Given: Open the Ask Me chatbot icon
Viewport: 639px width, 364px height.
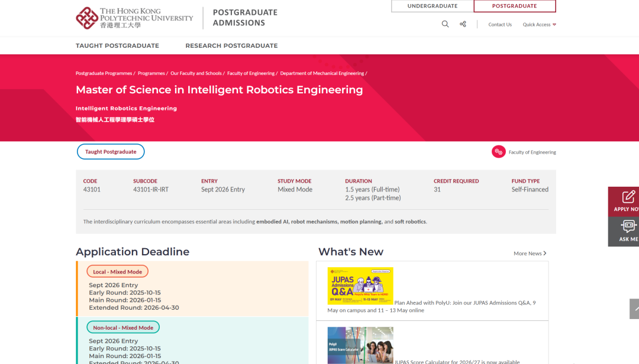Looking at the screenshot, I should pyautogui.click(x=628, y=226).
